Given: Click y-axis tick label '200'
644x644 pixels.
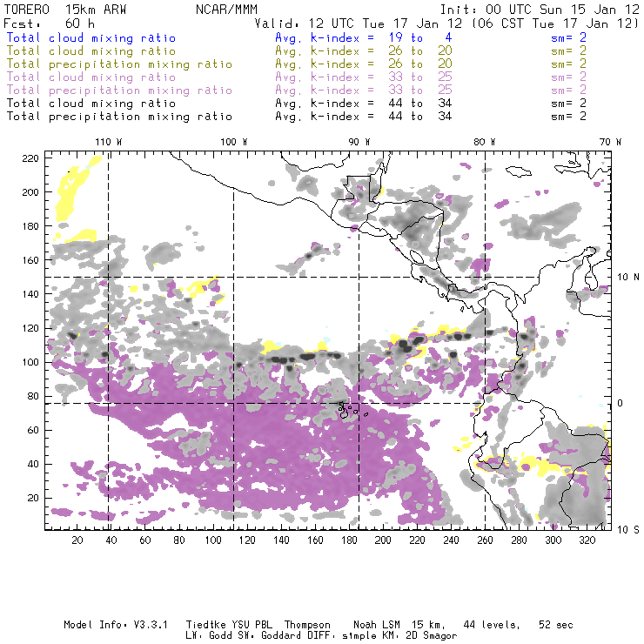Looking at the screenshot, I should [x=30, y=192].
